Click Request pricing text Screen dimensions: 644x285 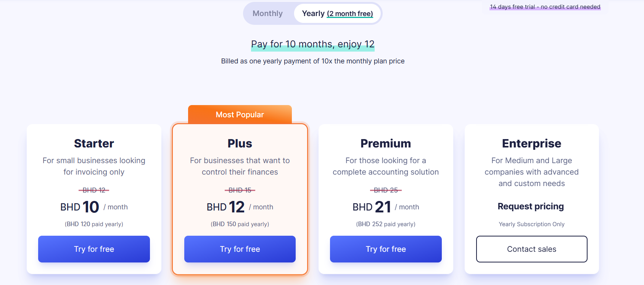[x=531, y=206]
